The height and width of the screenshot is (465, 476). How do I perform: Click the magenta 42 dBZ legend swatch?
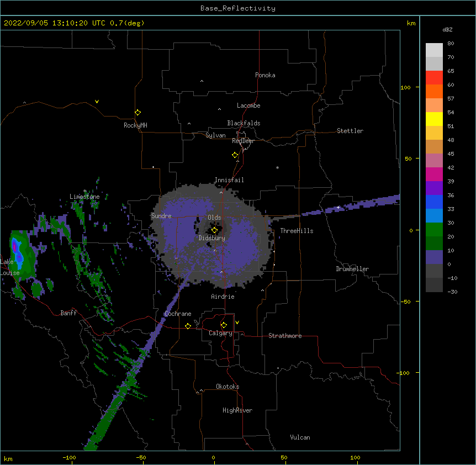click(x=434, y=174)
